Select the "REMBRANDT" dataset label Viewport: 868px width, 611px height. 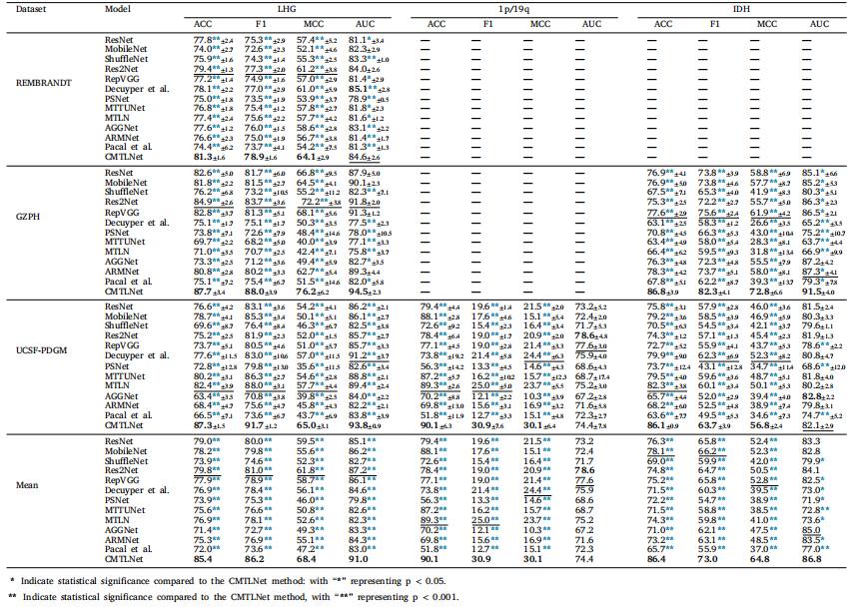coord(44,83)
